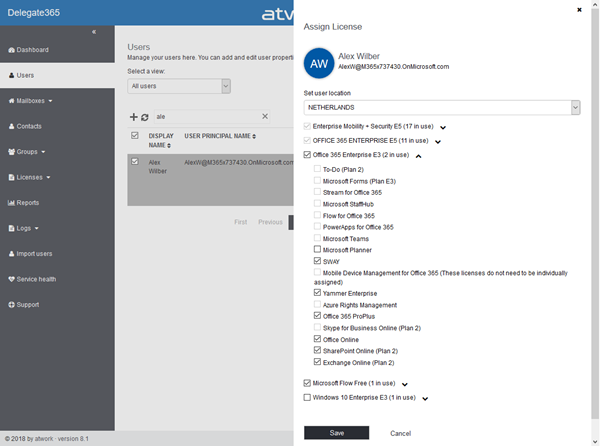Image resolution: width=600 pixels, height=446 pixels.
Task: Open Reports in the sidebar
Action: click(x=24, y=203)
